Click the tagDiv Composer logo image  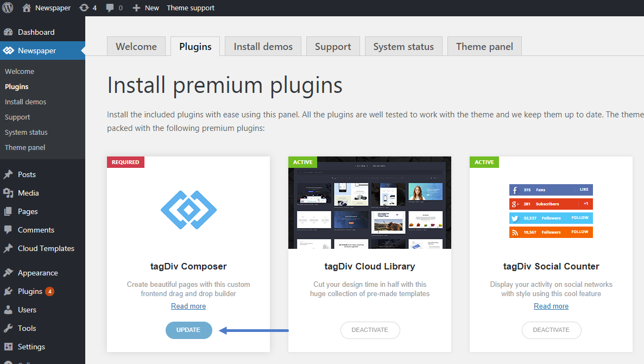(x=188, y=210)
